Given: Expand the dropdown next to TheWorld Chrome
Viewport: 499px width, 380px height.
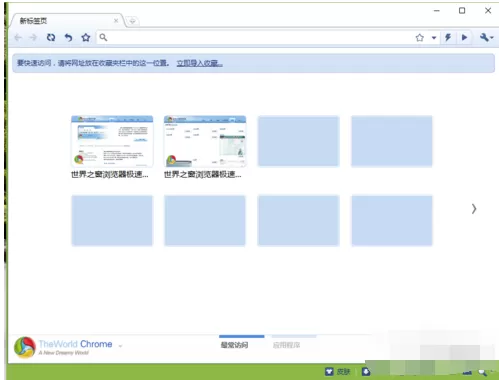Looking at the screenshot, I should [x=120, y=346].
